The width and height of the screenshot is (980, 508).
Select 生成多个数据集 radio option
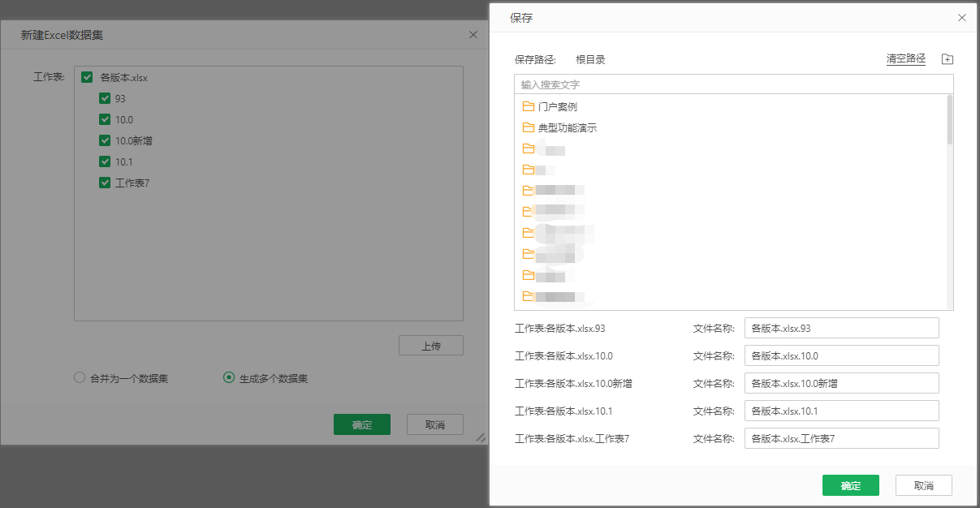(x=229, y=377)
